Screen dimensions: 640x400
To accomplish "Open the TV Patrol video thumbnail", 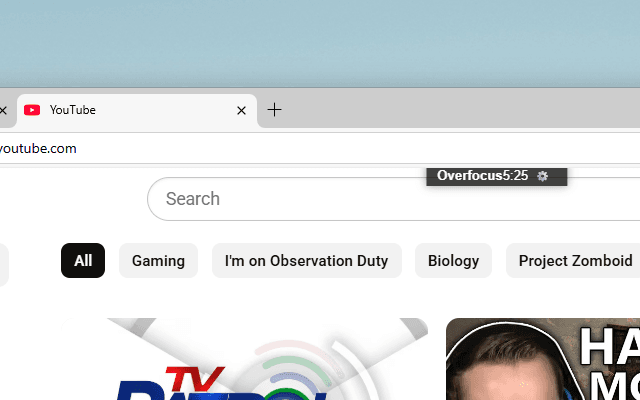I will click(x=244, y=359).
